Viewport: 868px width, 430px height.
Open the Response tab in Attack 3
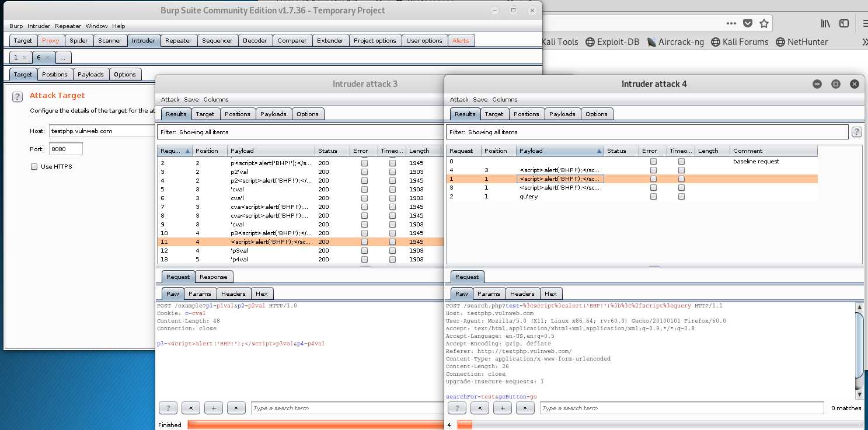214,277
